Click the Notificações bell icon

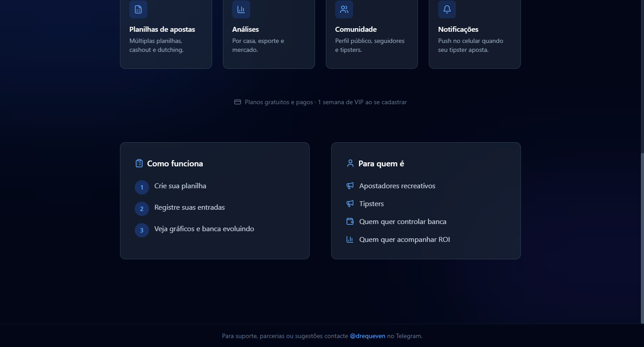[x=447, y=9]
